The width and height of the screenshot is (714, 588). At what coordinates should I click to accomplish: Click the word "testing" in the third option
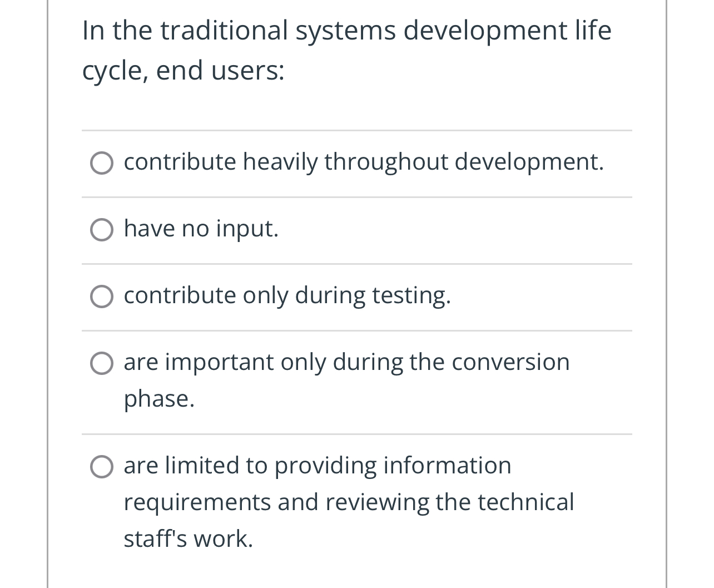click(411, 295)
